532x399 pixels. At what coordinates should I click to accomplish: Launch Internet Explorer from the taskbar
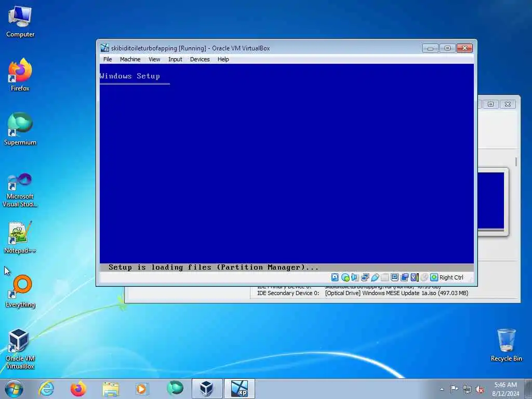click(x=46, y=389)
